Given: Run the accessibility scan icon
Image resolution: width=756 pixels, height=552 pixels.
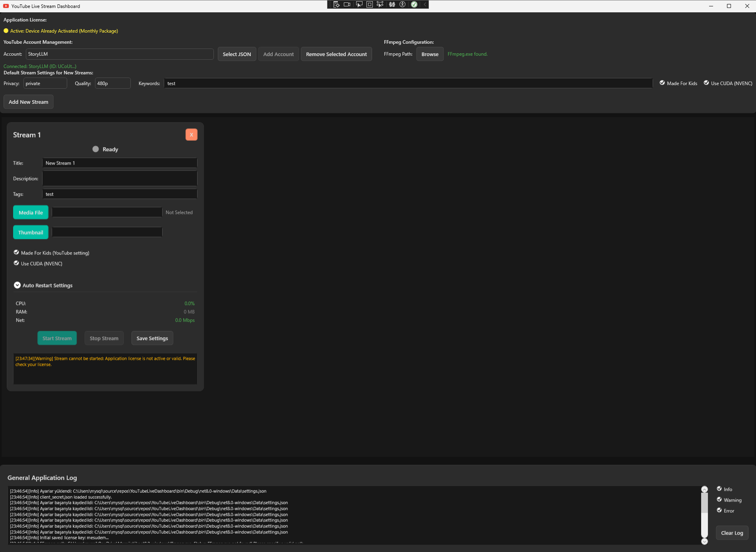Looking at the screenshot, I should 403,4.
